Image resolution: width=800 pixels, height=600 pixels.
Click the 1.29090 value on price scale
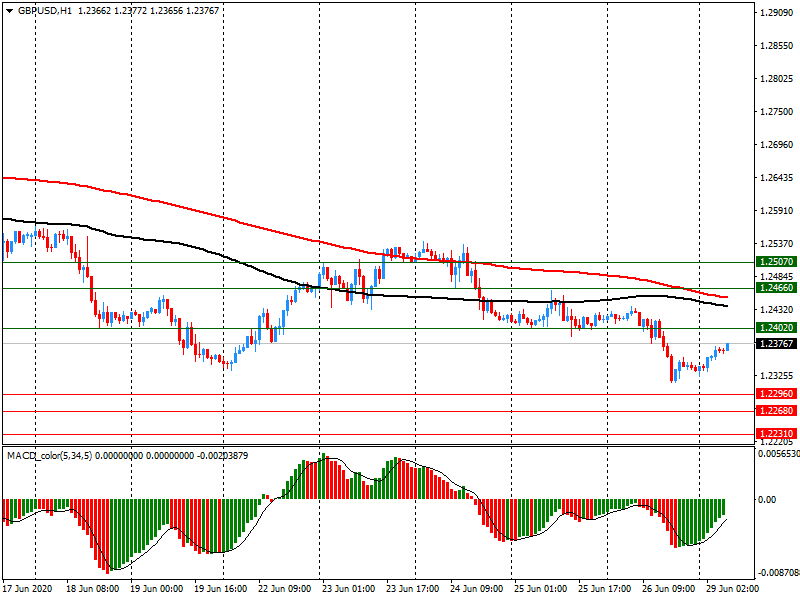(777, 13)
